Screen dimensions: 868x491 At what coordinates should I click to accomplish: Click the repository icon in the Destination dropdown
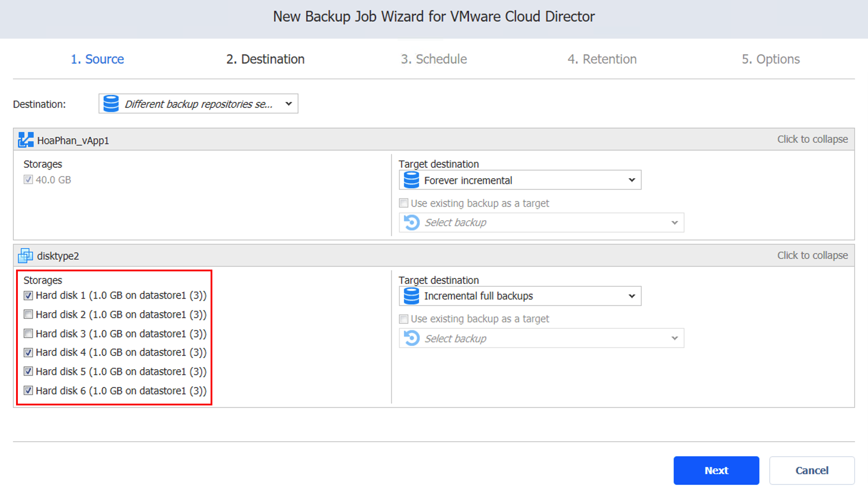point(111,104)
